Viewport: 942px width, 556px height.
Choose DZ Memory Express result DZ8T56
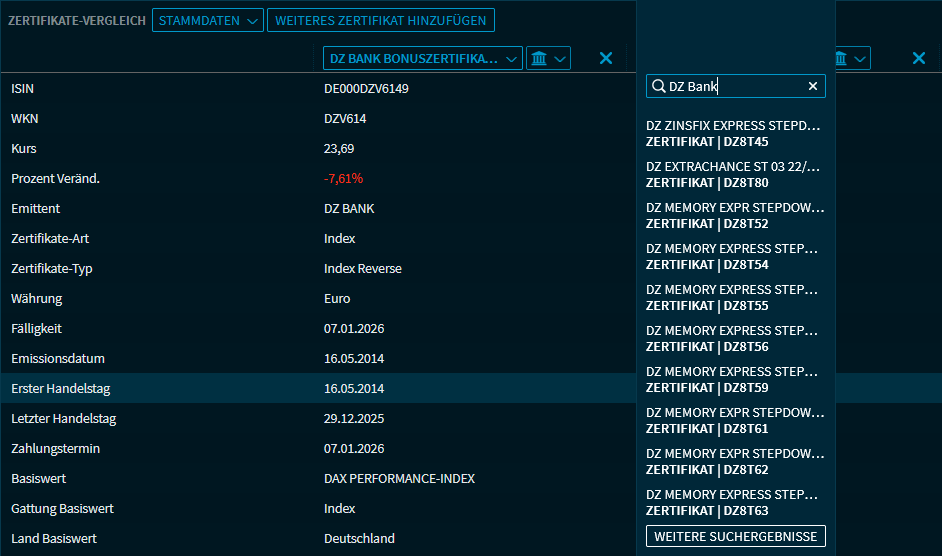coord(735,339)
